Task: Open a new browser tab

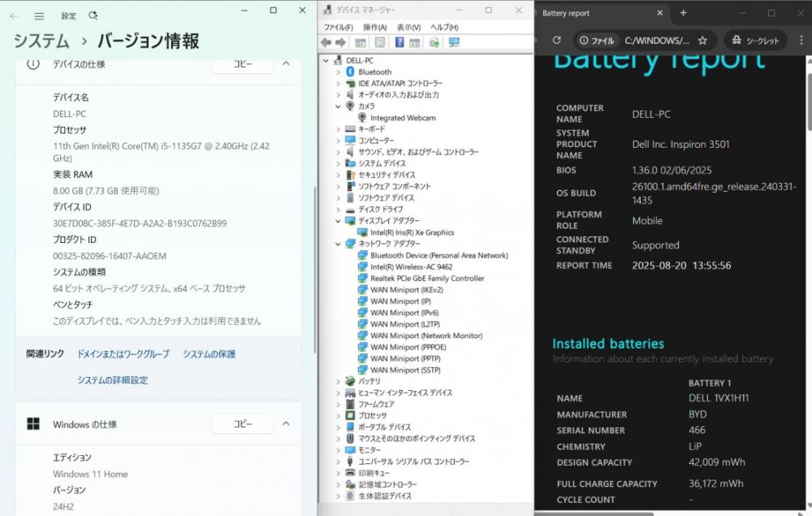Action: coord(683,13)
